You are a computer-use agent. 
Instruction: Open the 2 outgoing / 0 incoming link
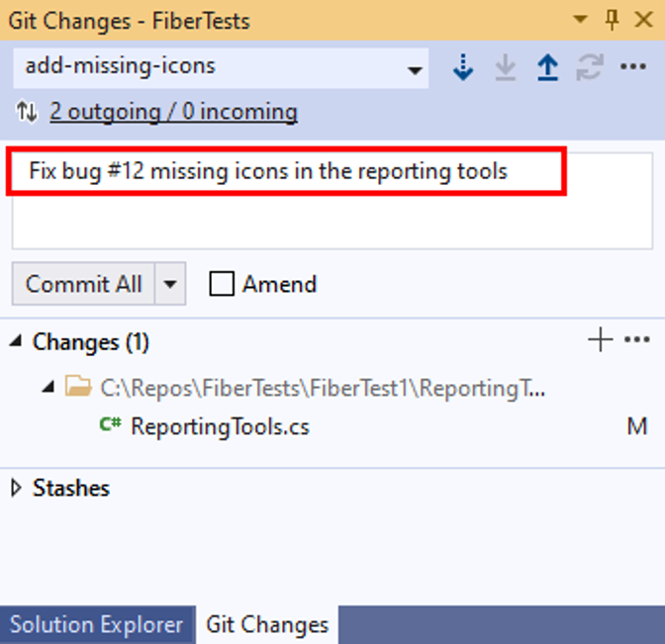(x=173, y=112)
